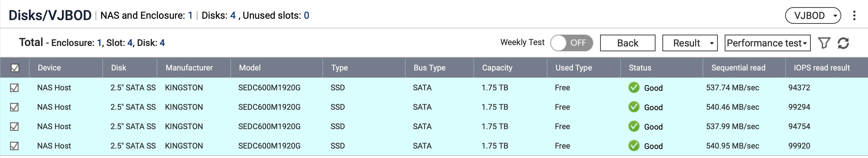Open the filter funnel icon

click(824, 43)
